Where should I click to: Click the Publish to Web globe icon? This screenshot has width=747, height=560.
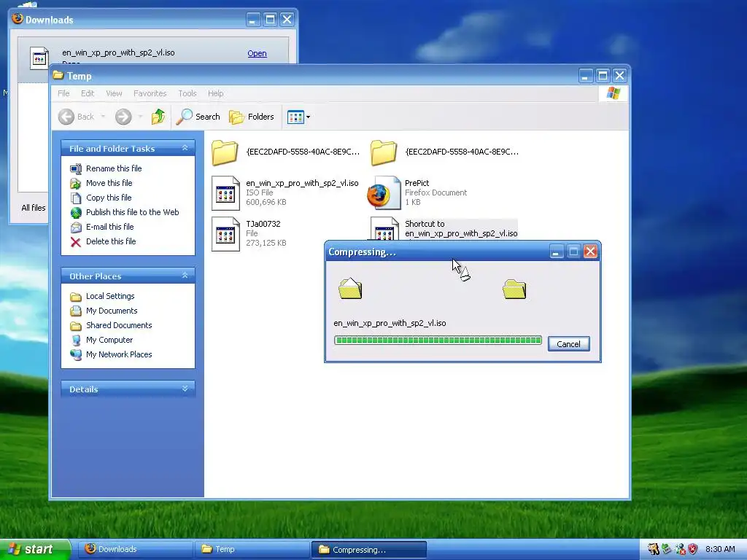pyautogui.click(x=76, y=212)
